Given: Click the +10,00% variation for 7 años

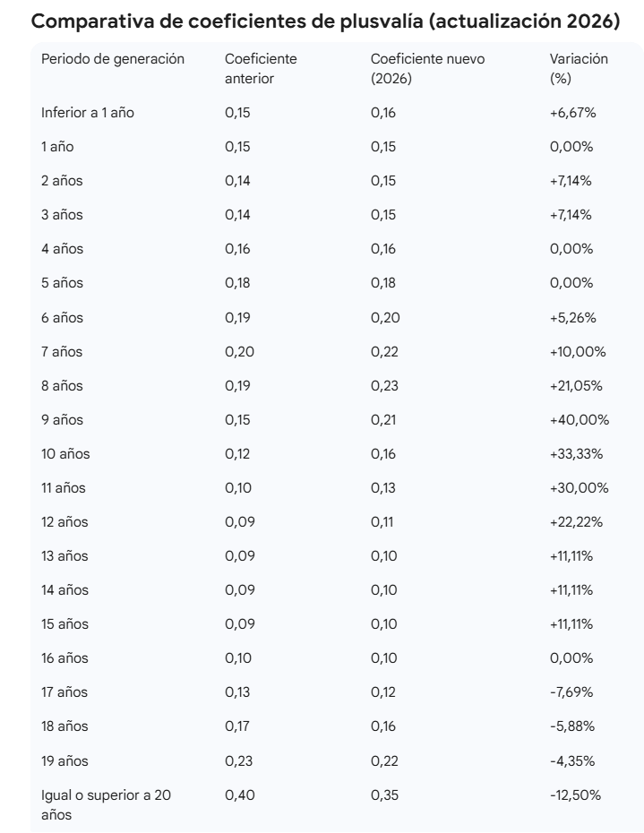Looking at the screenshot, I should pos(578,351).
